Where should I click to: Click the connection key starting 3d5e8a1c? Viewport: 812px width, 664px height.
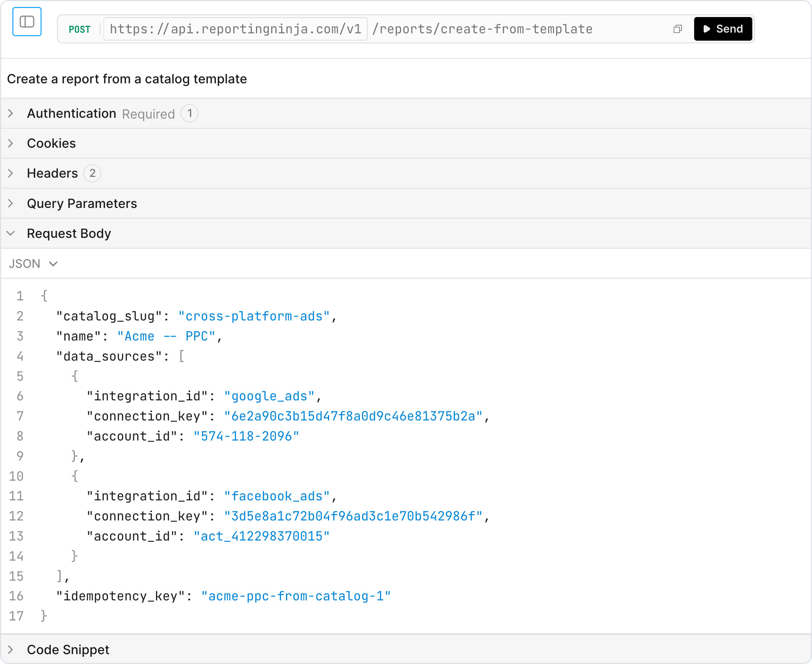[x=353, y=516]
